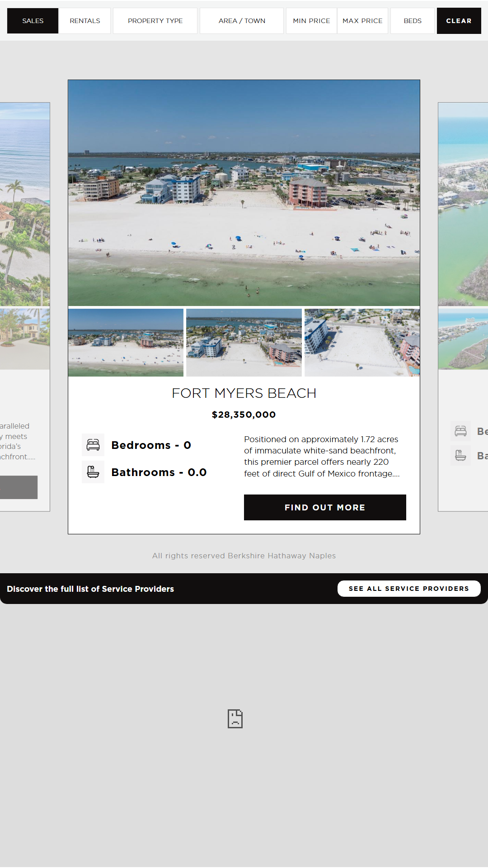The image size is (488, 868).
Task: Click the bed icon on the right card
Action: pyautogui.click(x=460, y=431)
